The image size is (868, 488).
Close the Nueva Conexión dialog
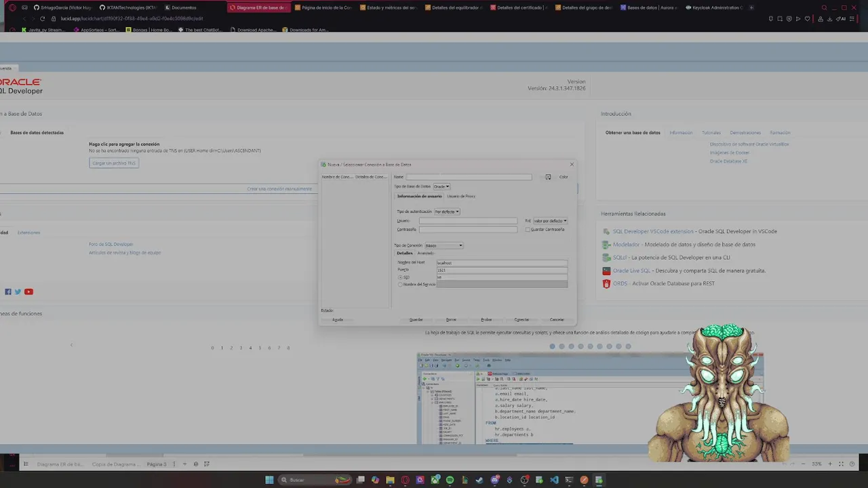point(572,164)
